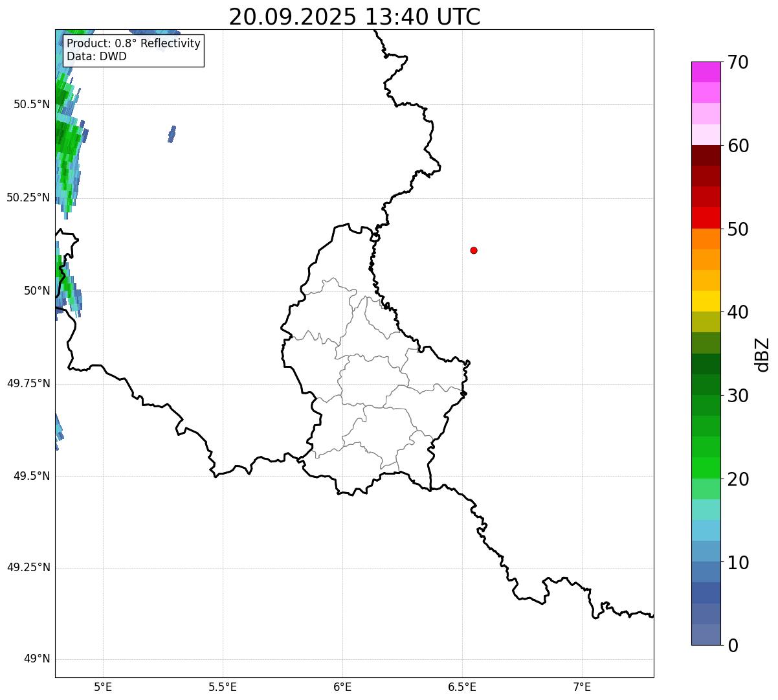The width and height of the screenshot is (778, 700).
Task: Click the orange swatch just below 50
Action: point(706,239)
